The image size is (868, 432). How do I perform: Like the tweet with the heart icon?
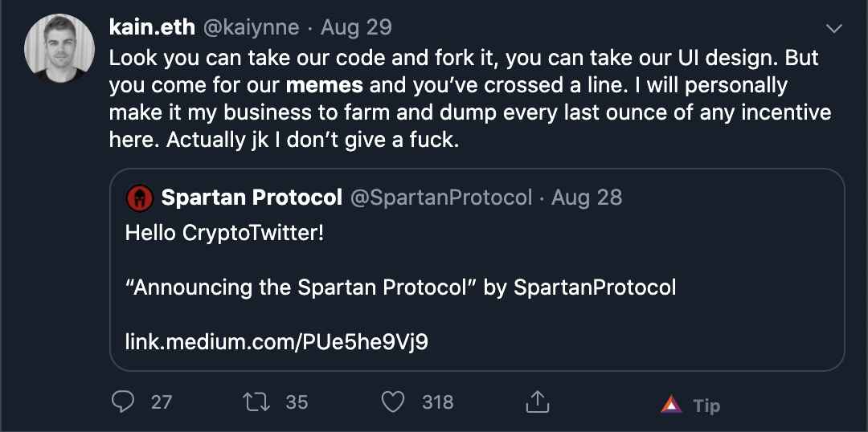tap(392, 401)
